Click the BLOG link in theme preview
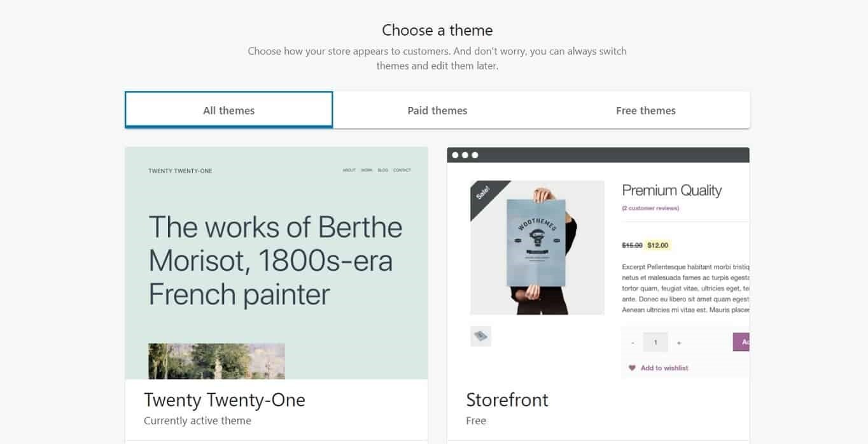The image size is (868, 444). click(382, 170)
